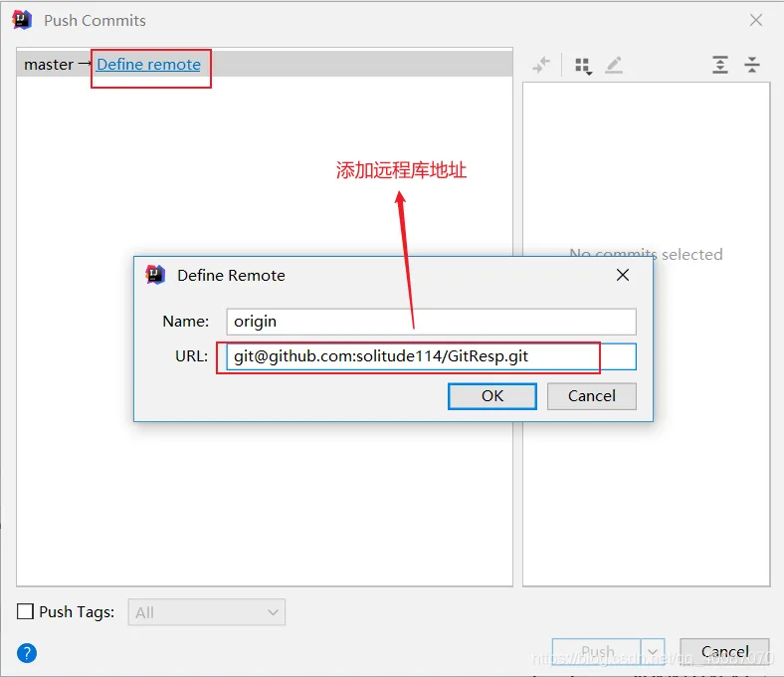Click the IntelliJ icon in Push Commits title

pos(22,20)
